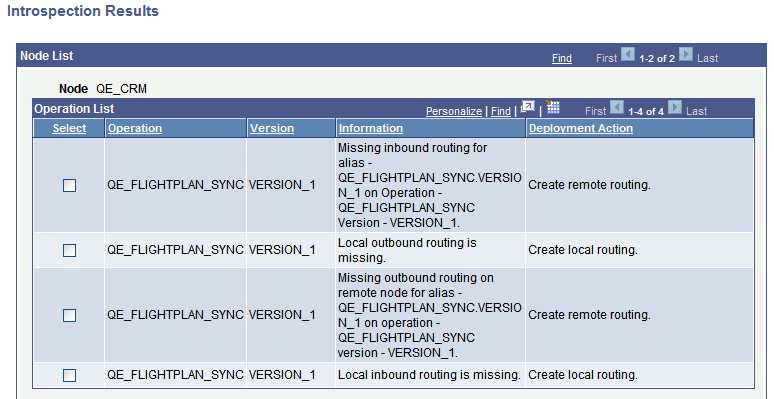Sort by the Version column header
Screen dimensions: 774x399
pos(272,128)
